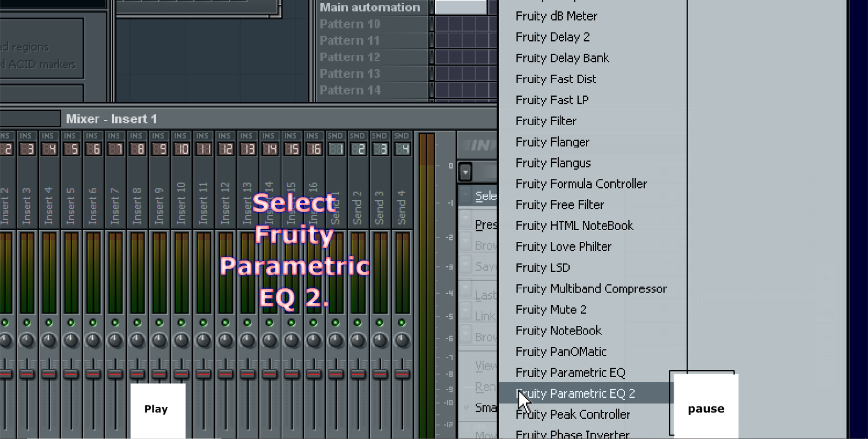868x439 pixels.
Task: Click the Insert 9 track number display
Action: pos(159,149)
